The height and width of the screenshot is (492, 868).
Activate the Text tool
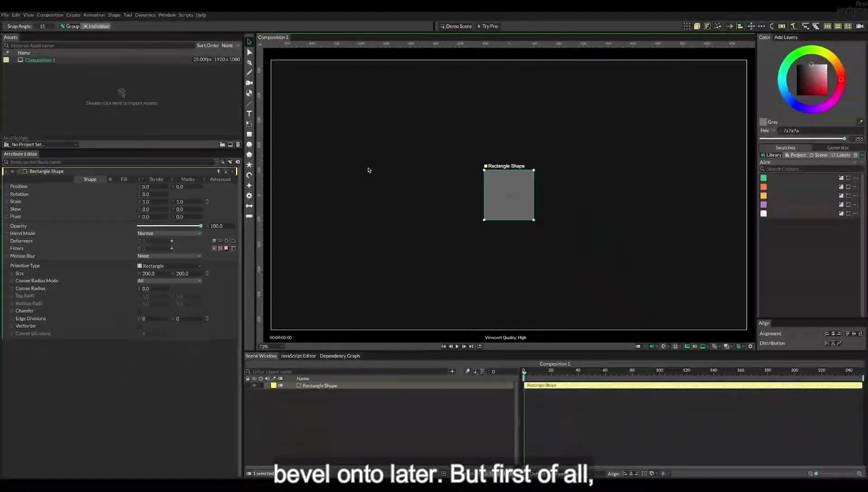point(249,114)
